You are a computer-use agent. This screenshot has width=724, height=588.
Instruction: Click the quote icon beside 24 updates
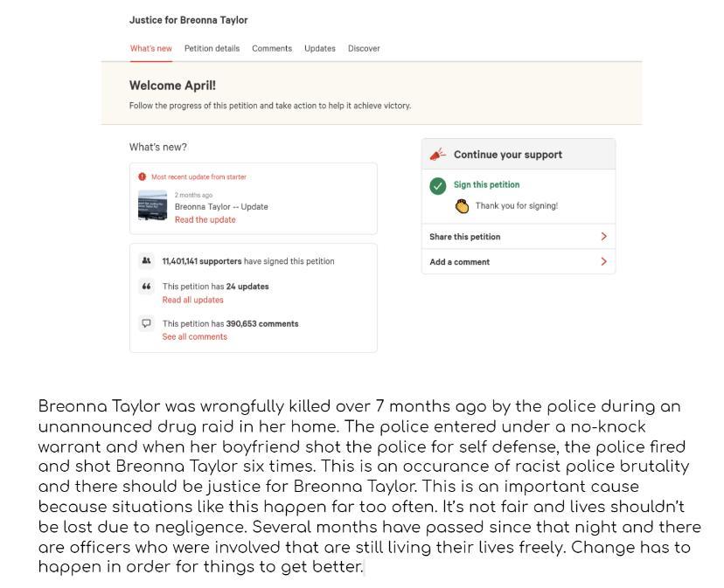tap(146, 287)
